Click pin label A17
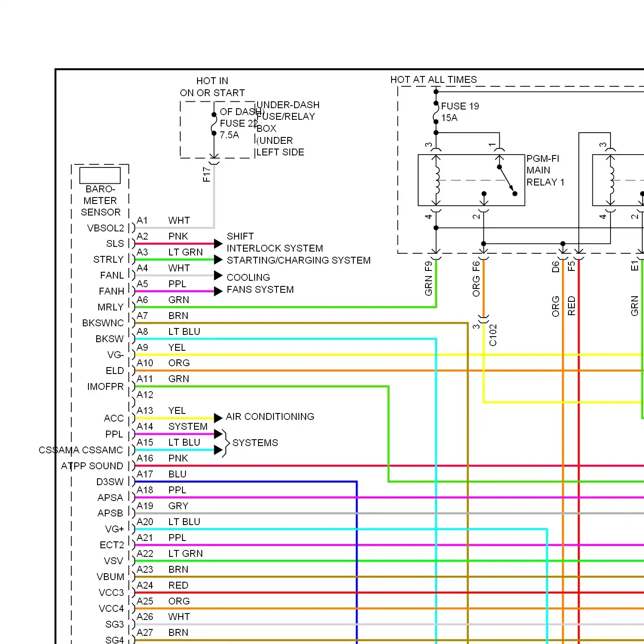This screenshot has width=644, height=644. point(145,474)
